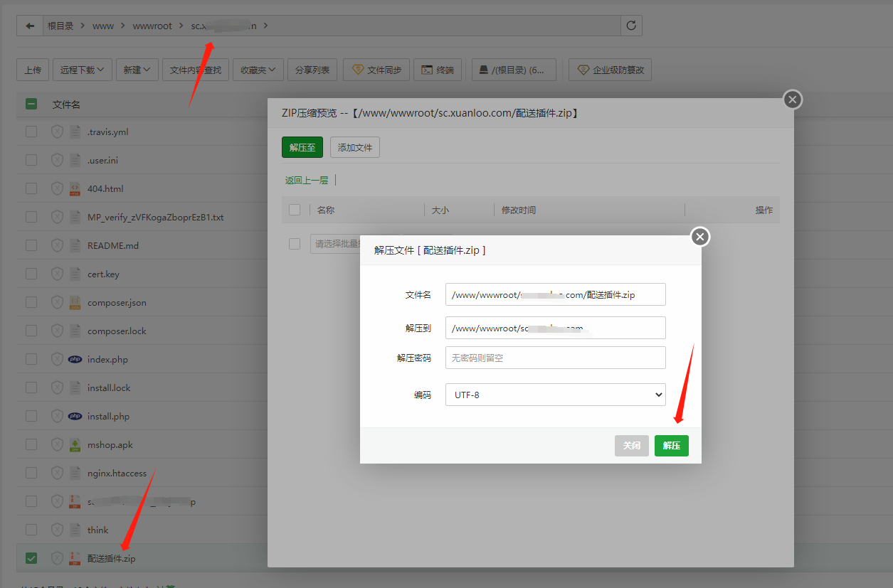Screen dimensions: 893x588
Task: Click the shield icon beside index.php
Action: (57, 359)
